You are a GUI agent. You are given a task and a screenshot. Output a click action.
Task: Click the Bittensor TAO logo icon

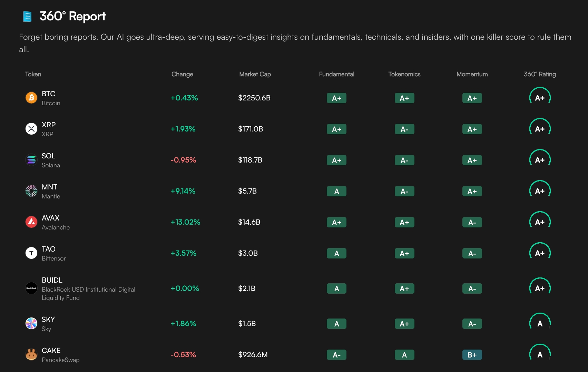[31, 253]
